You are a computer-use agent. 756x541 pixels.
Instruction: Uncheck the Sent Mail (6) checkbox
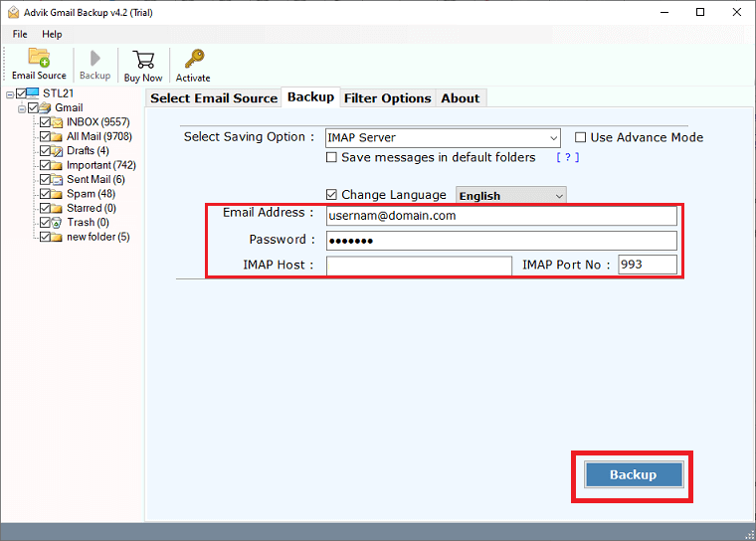[x=45, y=179]
